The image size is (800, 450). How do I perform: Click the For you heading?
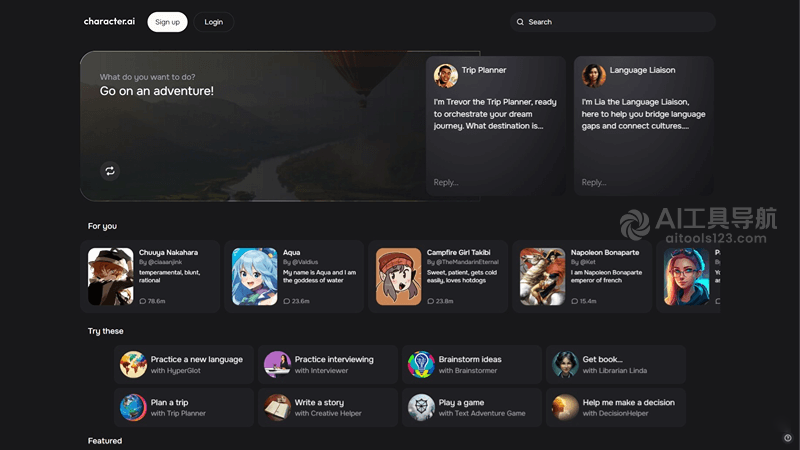pyautogui.click(x=102, y=226)
